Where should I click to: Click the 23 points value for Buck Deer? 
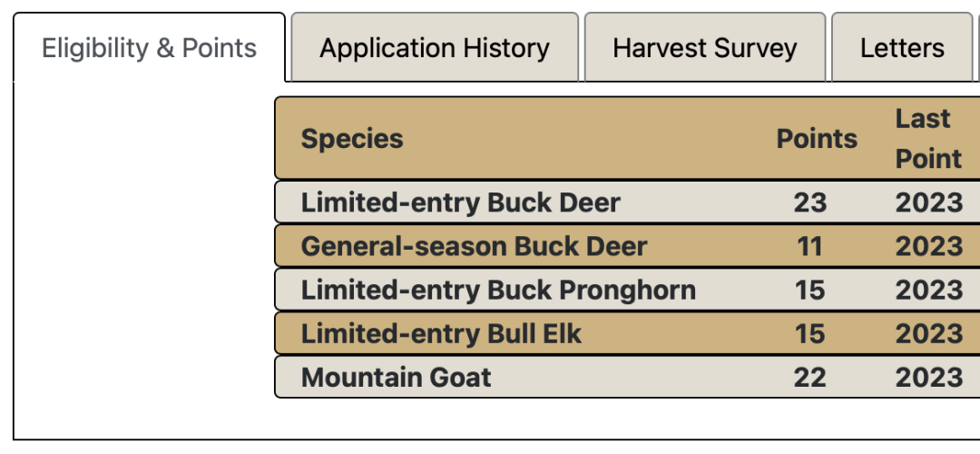[810, 202]
